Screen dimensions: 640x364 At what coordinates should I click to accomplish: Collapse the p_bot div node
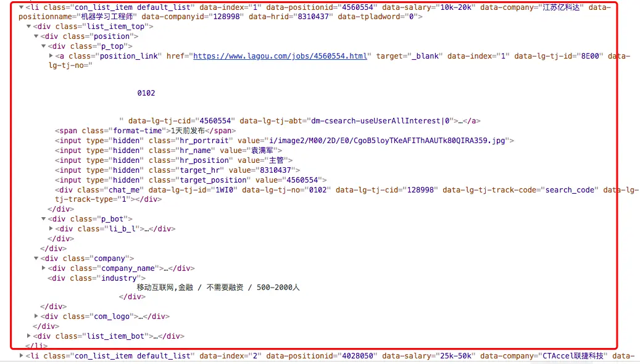[x=43, y=219]
